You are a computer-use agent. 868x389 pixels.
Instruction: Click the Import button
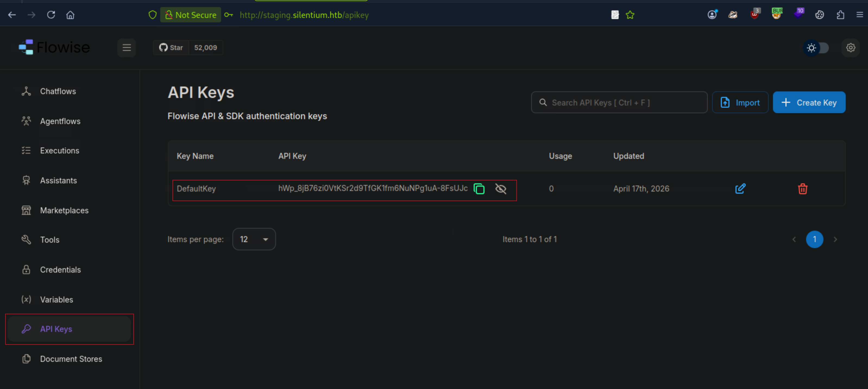tap(740, 103)
